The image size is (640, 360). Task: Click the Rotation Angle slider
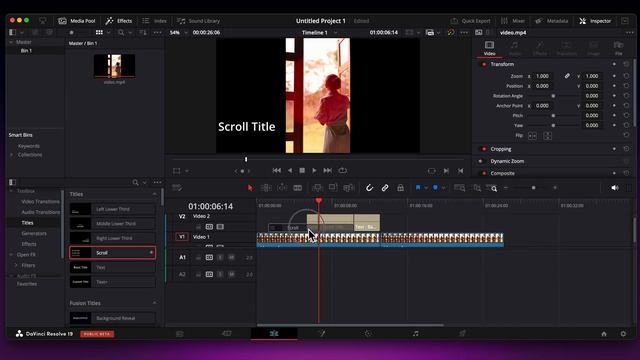tap(553, 96)
